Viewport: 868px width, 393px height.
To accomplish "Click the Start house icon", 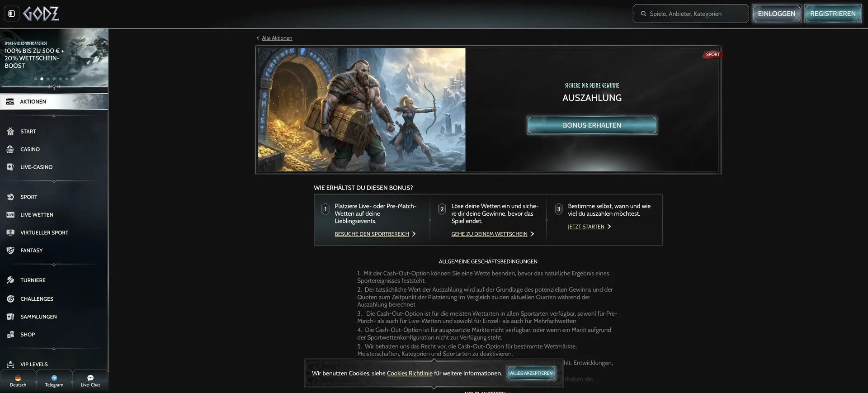I will point(10,131).
